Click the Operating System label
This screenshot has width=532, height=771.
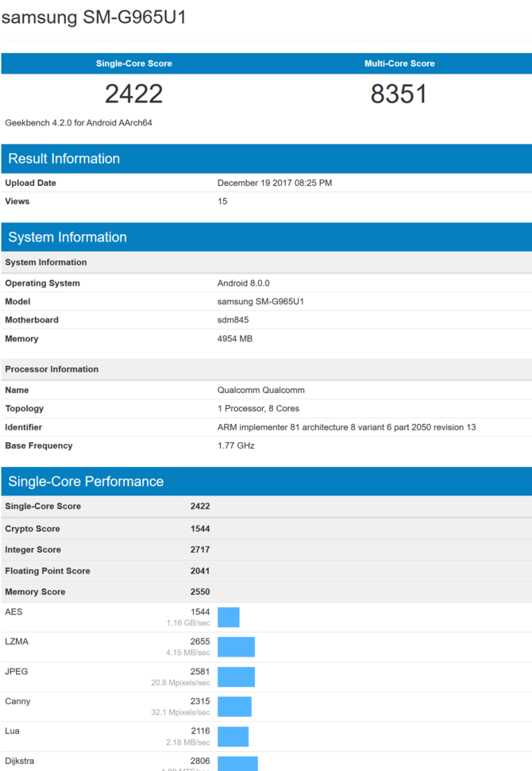[42, 283]
